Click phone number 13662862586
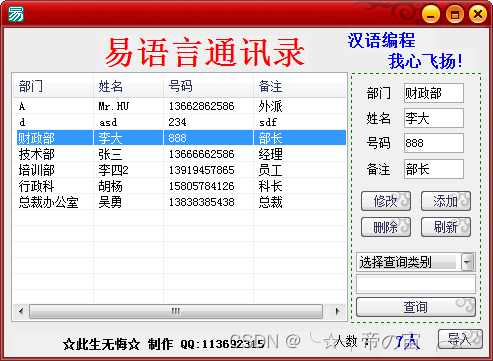Image resolution: width=493 pixels, height=361 pixels. click(x=201, y=106)
